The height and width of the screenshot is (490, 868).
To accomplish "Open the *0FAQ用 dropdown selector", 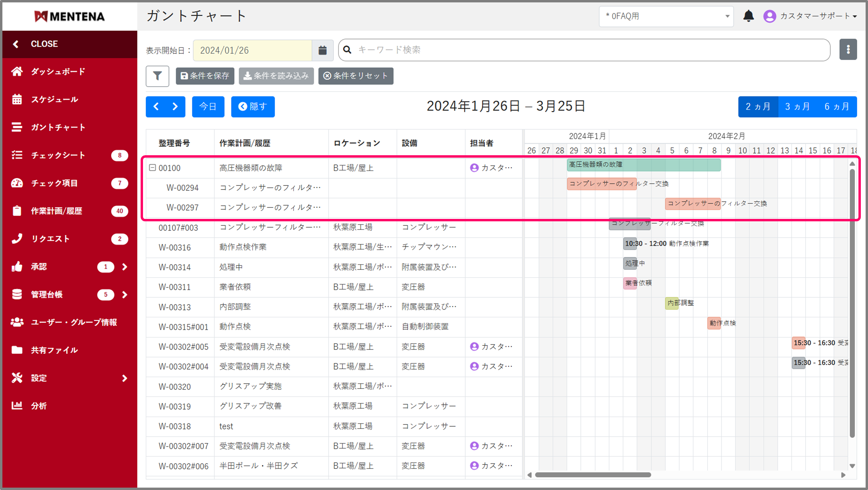I will tap(666, 16).
